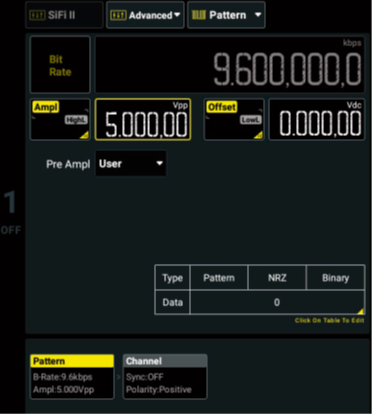This screenshot has height=414, width=372.
Task: Click the NRZ coding cell
Action: coord(277,278)
